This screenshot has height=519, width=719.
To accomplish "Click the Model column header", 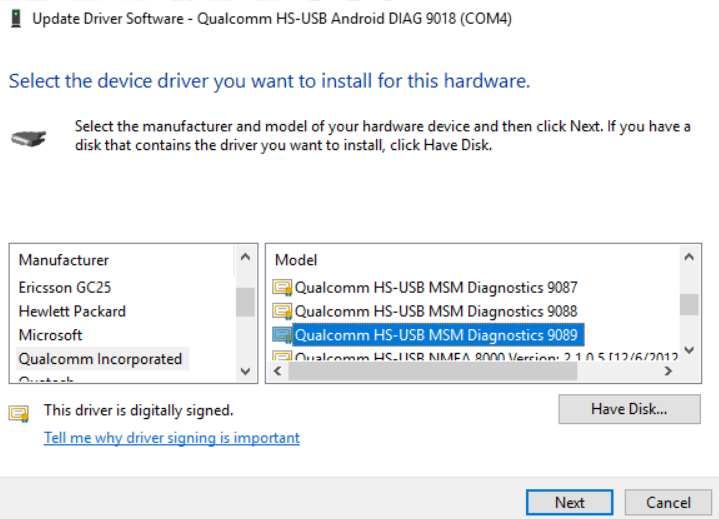I will [x=296, y=260].
